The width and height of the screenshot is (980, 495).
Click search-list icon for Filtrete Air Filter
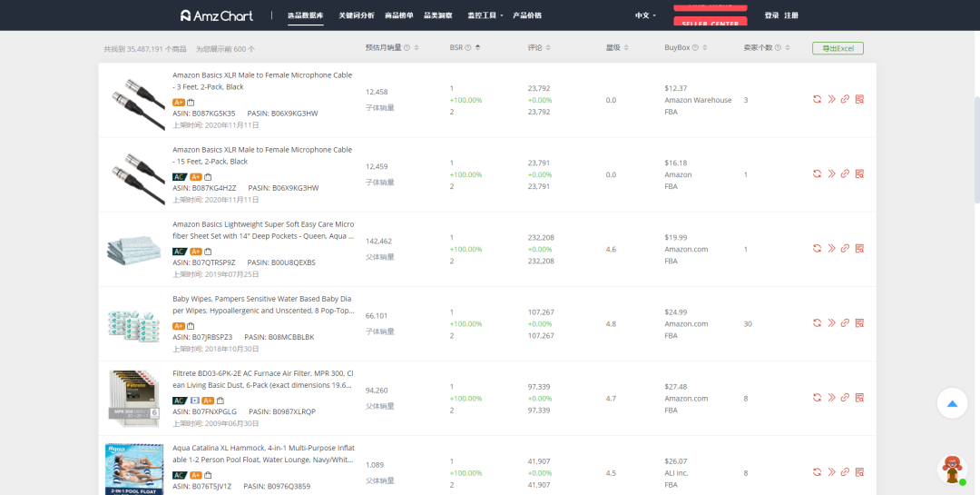859,397
